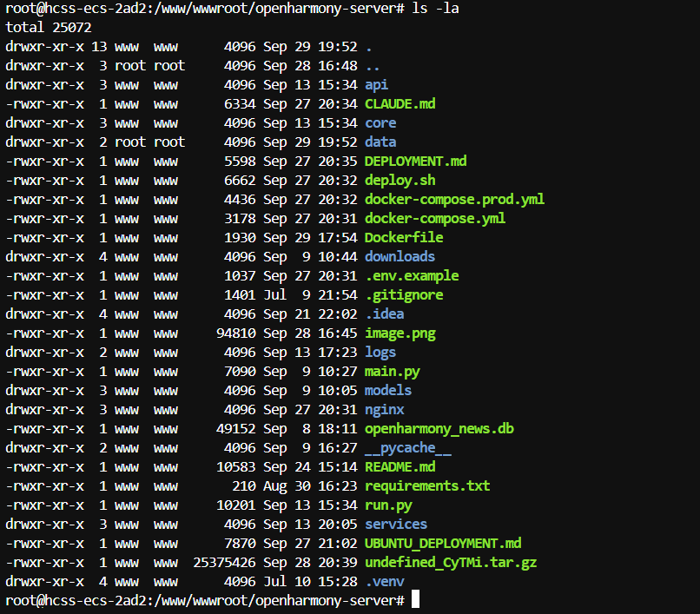Viewport: 700px width, 614px height.
Task: Click the __pycache__ directory name
Action: pyautogui.click(x=407, y=447)
